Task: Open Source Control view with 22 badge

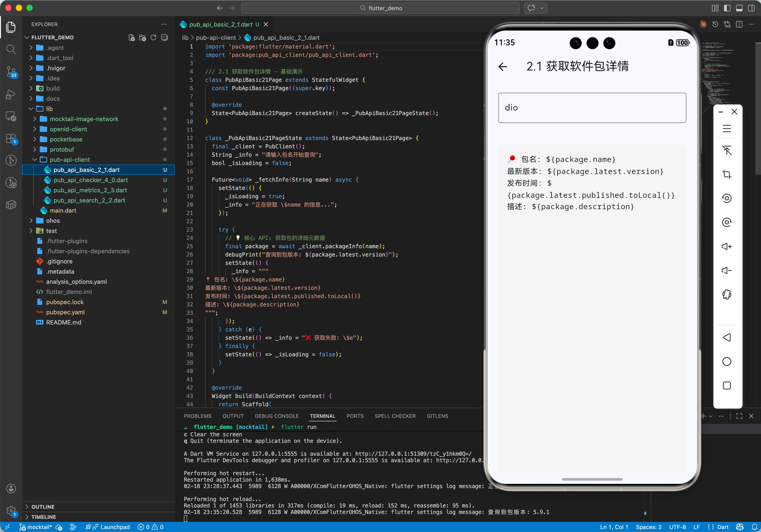Action: [x=11, y=71]
